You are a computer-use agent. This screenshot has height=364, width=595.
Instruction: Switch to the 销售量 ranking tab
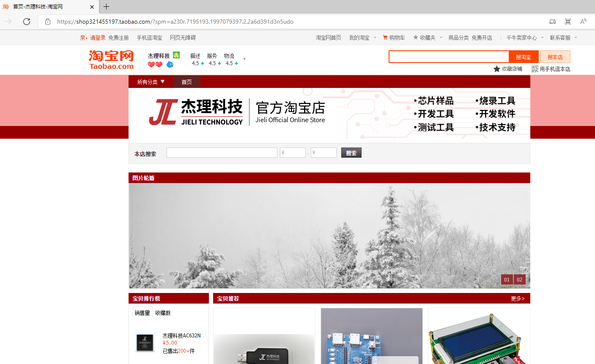click(x=143, y=313)
